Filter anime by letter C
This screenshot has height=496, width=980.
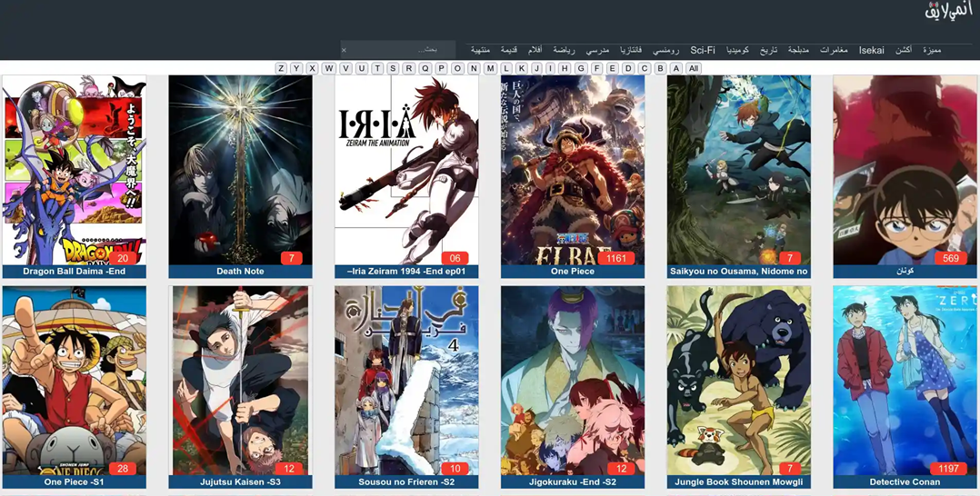click(x=645, y=68)
